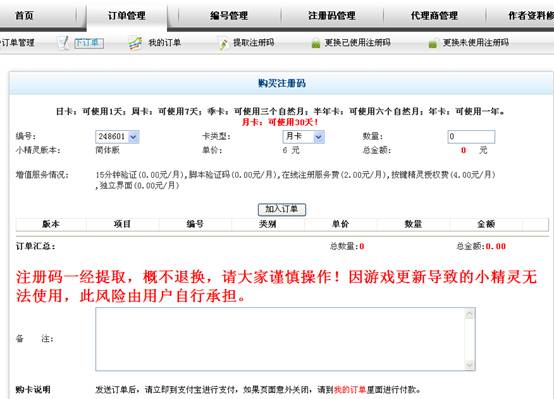Focus the 数量 input field
Image resolution: width=554 pixels, height=399 pixels.
(x=471, y=137)
